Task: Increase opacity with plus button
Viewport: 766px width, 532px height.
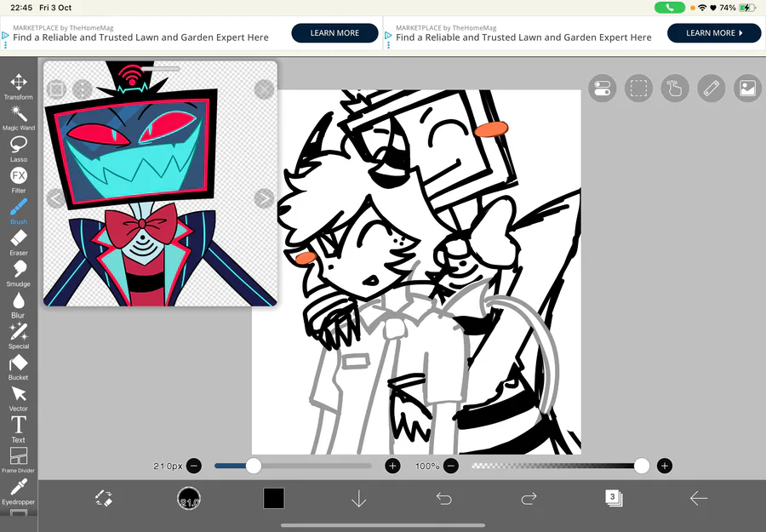Action: (x=665, y=466)
